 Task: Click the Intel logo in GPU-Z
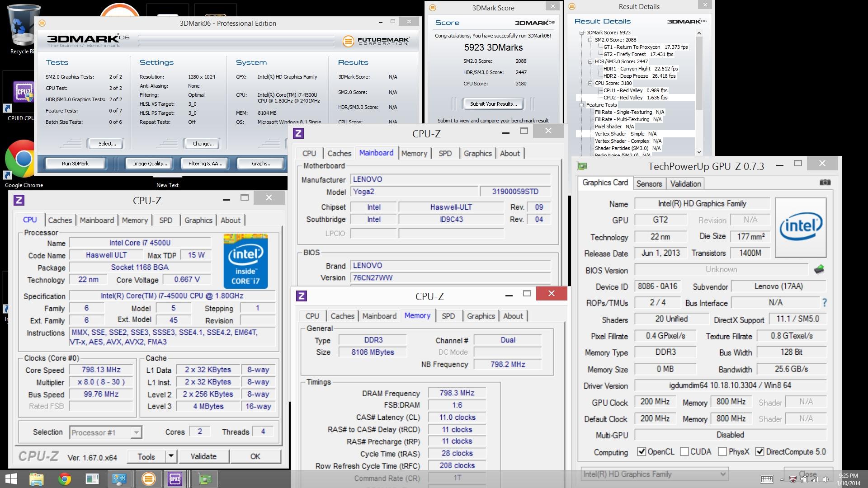pyautogui.click(x=801, y=227)
